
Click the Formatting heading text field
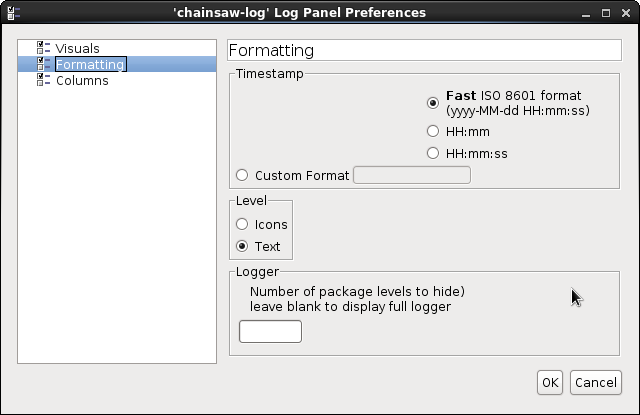[424, 50]
